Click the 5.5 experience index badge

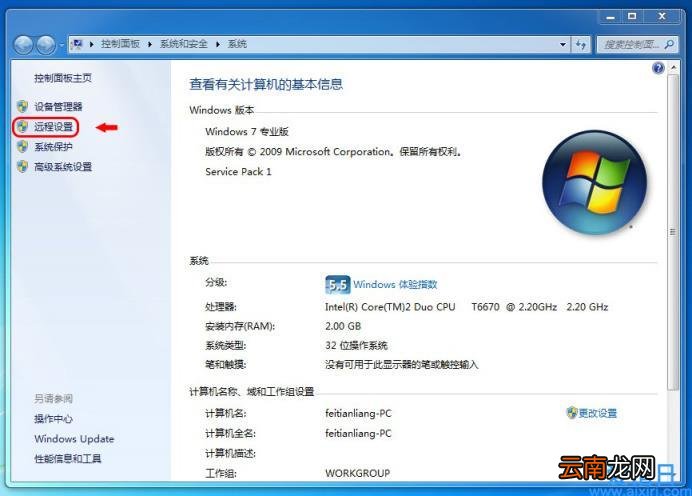338,285
